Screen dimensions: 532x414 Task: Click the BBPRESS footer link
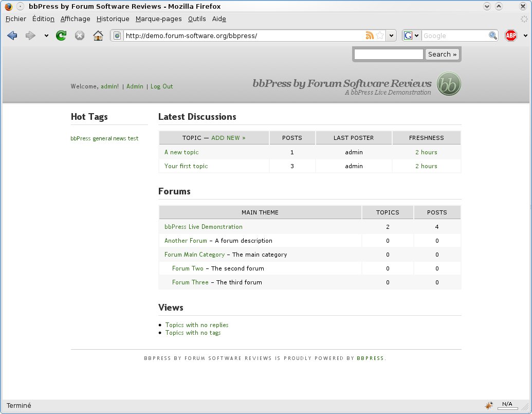(x=370, y=358)
